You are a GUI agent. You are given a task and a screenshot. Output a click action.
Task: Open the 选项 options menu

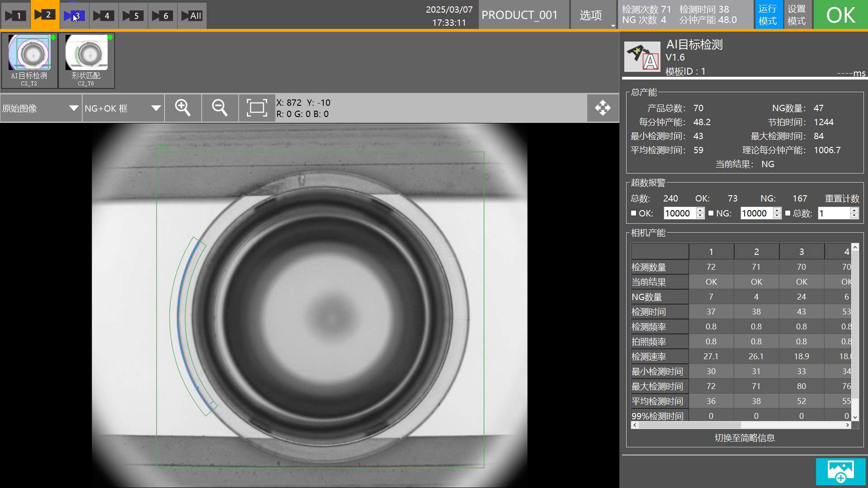click(x=591, y=15)
